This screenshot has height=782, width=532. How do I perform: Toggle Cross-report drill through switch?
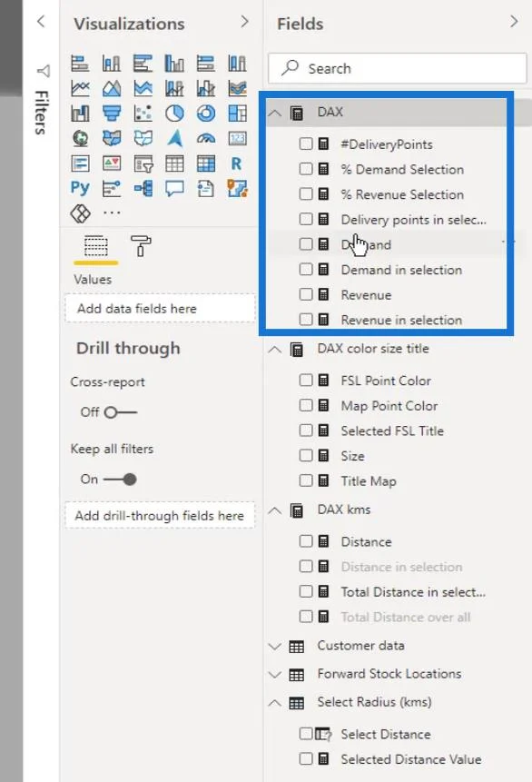click(121, 412)
